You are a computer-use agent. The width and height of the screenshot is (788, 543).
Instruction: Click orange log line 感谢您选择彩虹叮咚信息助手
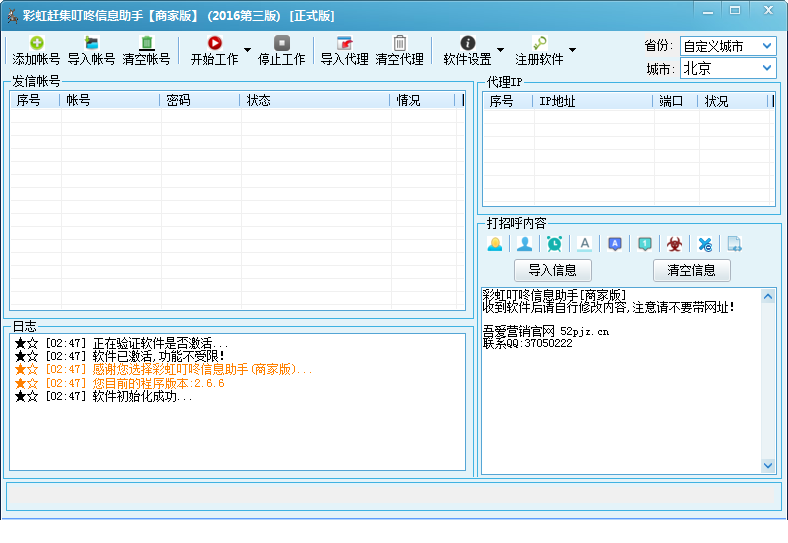[163, 370]
